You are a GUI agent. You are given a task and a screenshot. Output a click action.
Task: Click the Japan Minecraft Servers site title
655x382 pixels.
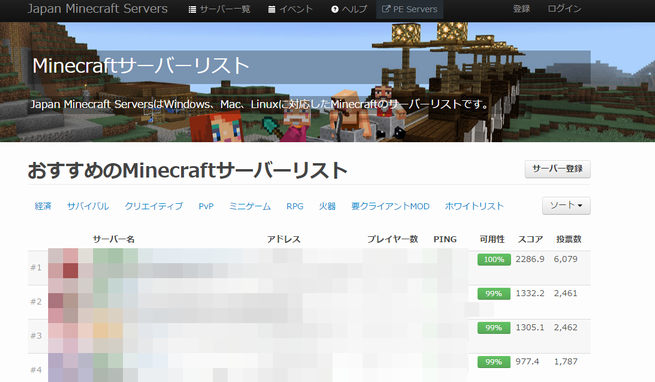point(98,9)
